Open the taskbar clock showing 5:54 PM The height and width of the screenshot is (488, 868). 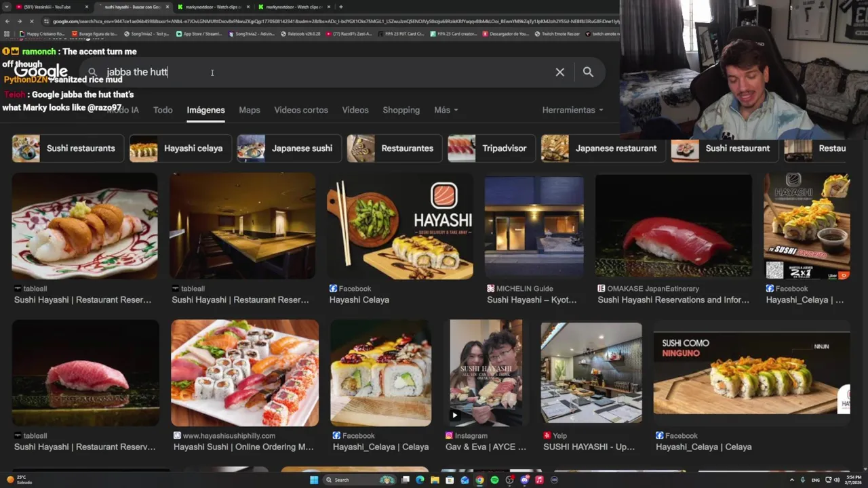(852, 480)
